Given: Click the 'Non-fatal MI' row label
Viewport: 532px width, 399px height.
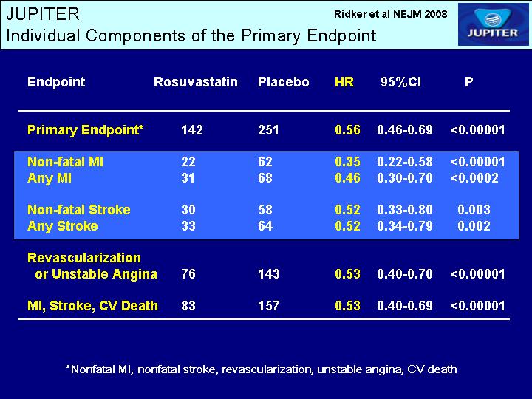Looking at the screenshot, I should coord(65,162).
